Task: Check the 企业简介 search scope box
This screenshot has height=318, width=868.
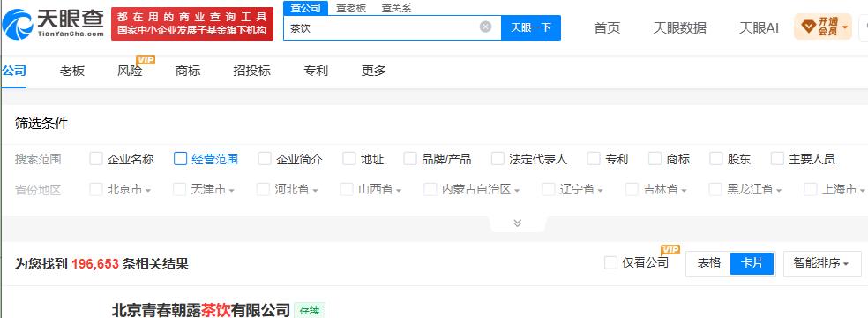Action: [265, 159]
